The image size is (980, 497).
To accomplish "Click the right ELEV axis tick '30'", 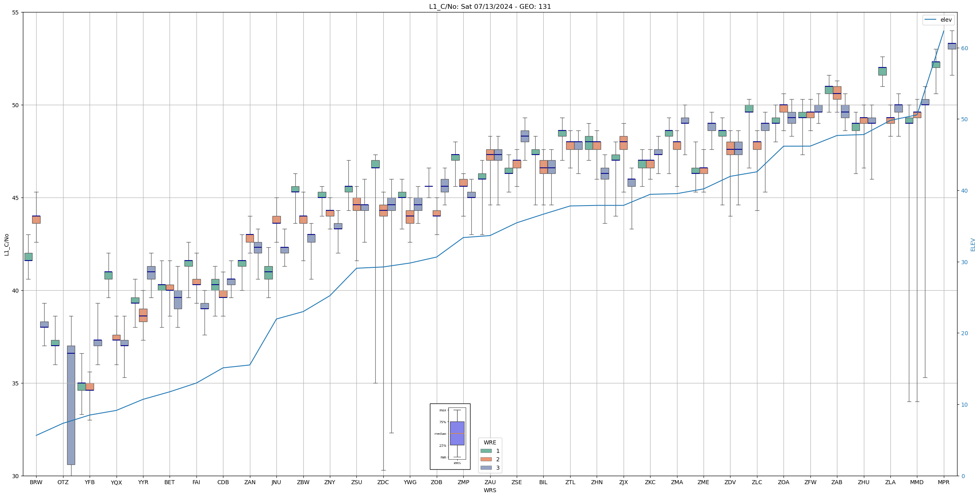I will pyautogui.click(x=964, y=262).
